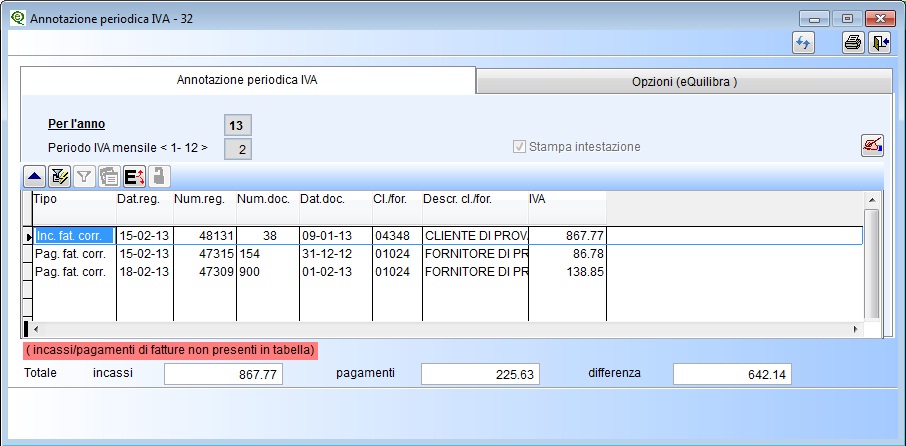Select Pag. fat. corr. row with document 154

click(x=74, y=254)
